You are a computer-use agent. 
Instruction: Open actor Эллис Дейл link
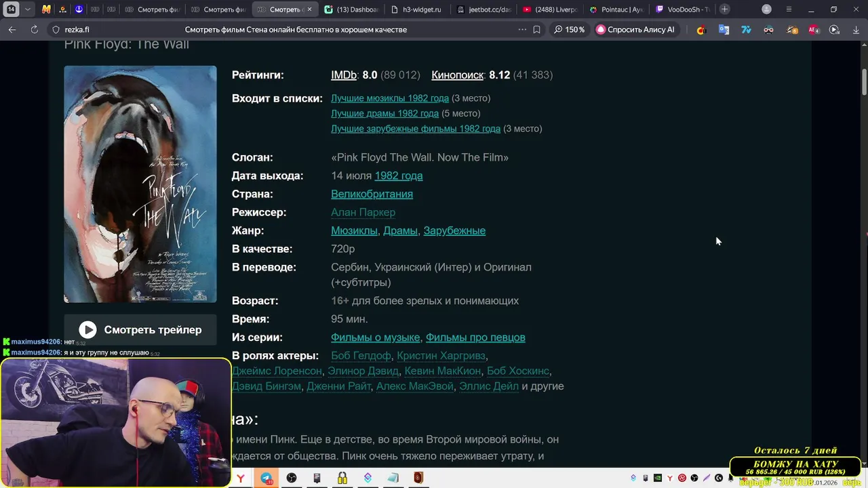point(489,386)
